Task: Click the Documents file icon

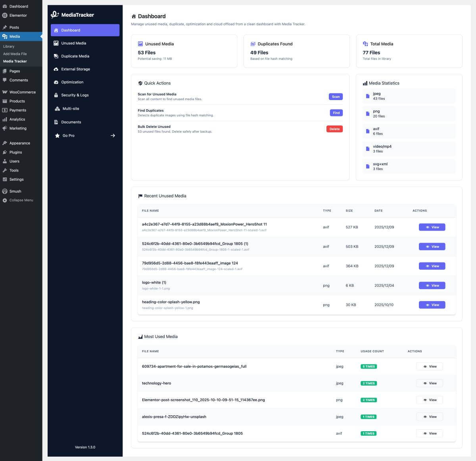Action: pos(56,122)
